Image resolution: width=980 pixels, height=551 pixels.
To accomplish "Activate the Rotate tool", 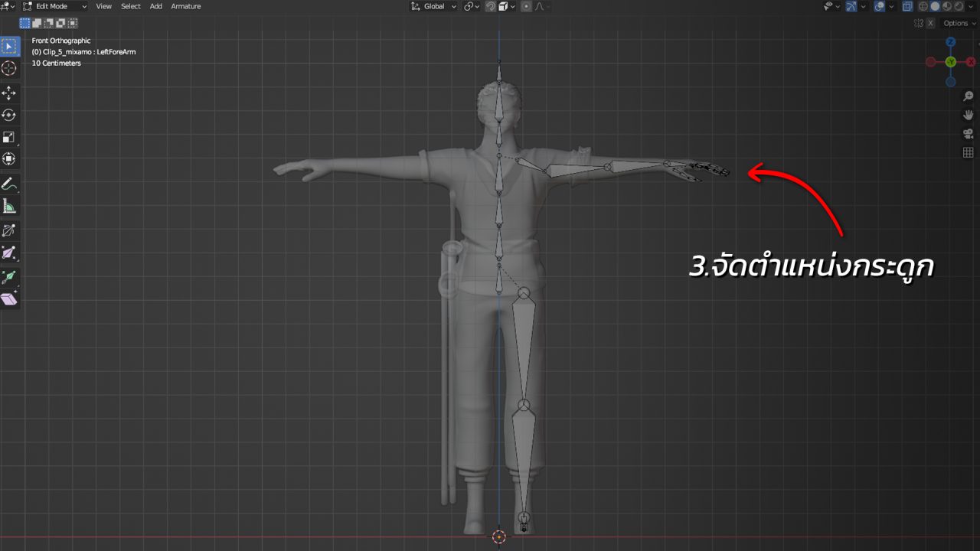I will tap(9, 116).
